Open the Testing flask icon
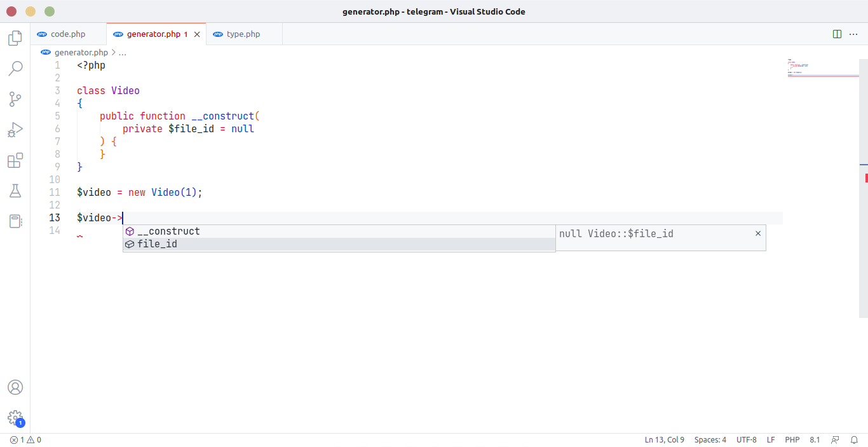This screenshot has height=447, width=868. coord(15,191)
